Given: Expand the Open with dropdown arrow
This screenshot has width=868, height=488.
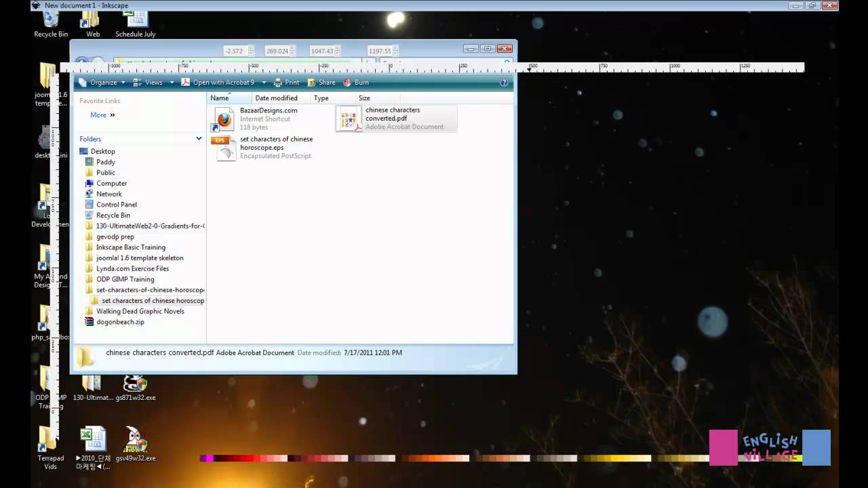Looking at the screenshot, I should click(x=264, y=83).
